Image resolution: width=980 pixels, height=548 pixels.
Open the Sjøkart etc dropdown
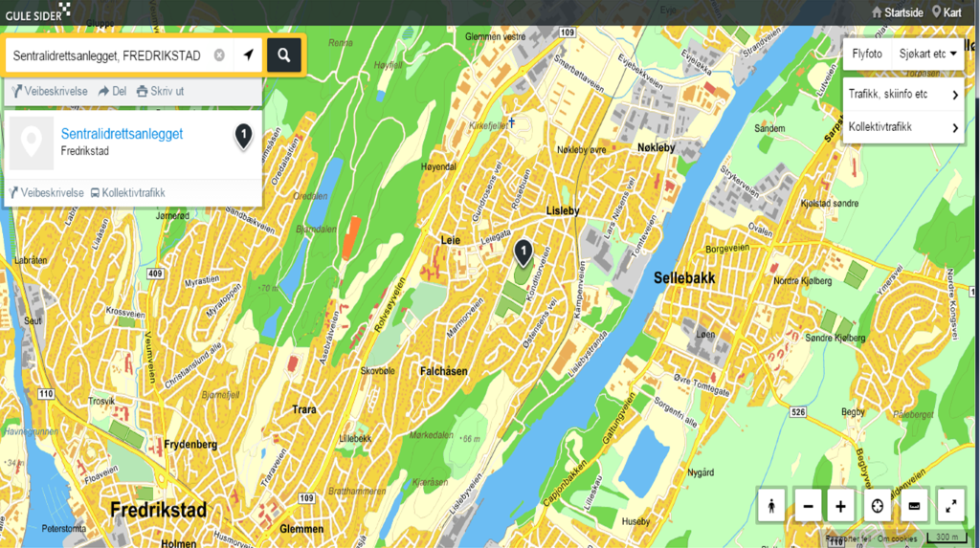tap(927, 54)
